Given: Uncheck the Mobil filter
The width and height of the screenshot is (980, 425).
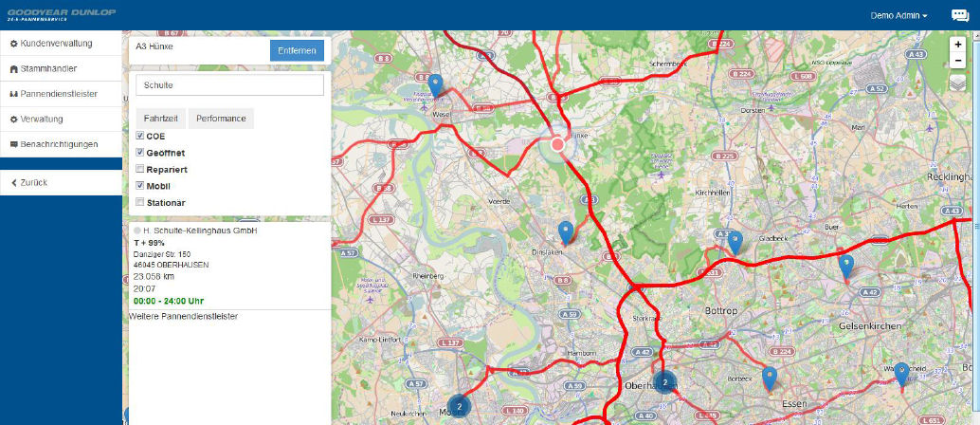Looking at the screenshot, I should pyautogui.click(x=140, y=186).
